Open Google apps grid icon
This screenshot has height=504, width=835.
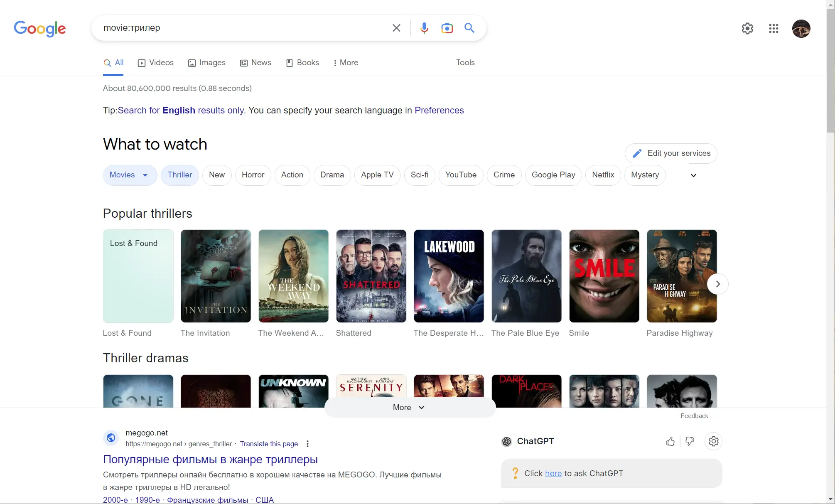[774, 28]
